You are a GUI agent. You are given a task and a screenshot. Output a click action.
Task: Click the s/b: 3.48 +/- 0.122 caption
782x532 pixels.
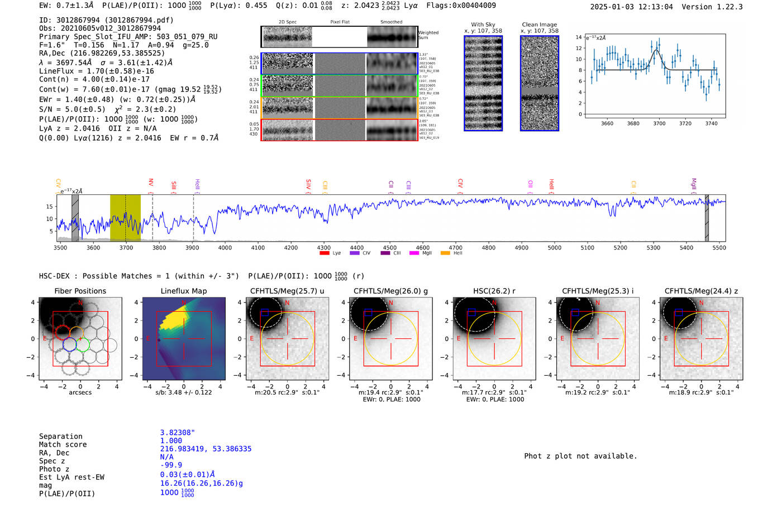point(184,392)
